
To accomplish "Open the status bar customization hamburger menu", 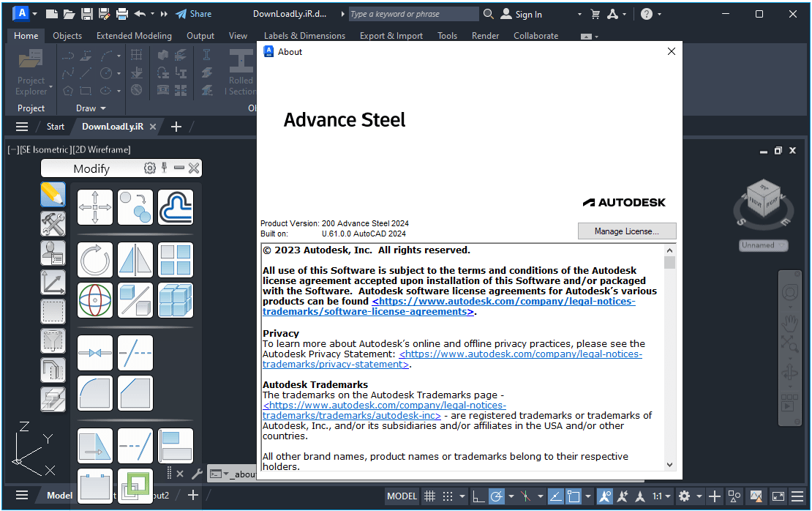I will pos(797,495).
